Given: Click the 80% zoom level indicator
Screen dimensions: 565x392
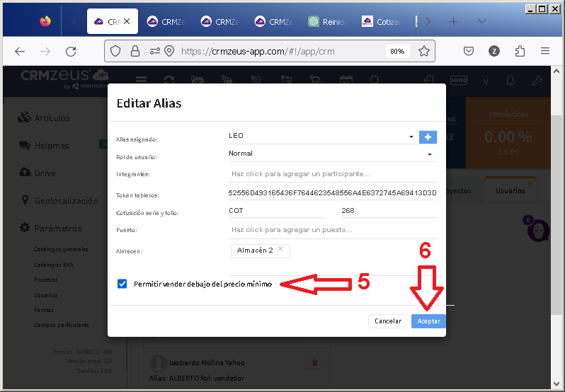Looking at the screenshot, I should [x=397, y=51].
